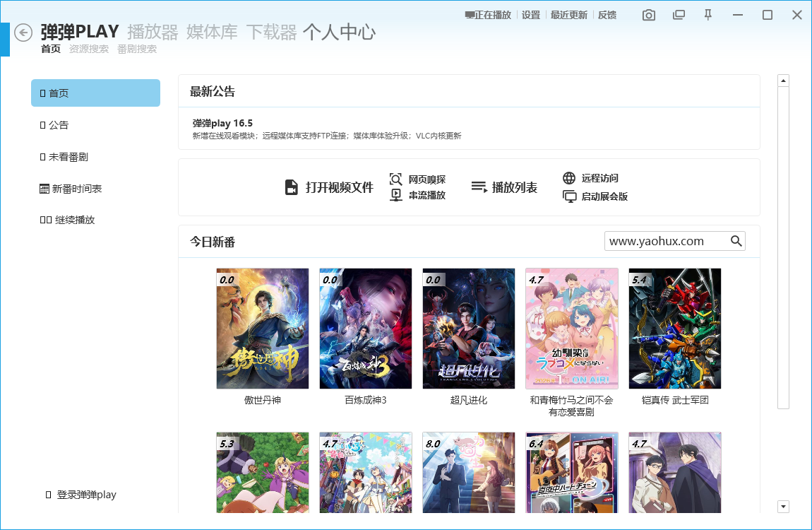
Task: Click the 网页嗅探 web sniff icon
Action: 396,179
